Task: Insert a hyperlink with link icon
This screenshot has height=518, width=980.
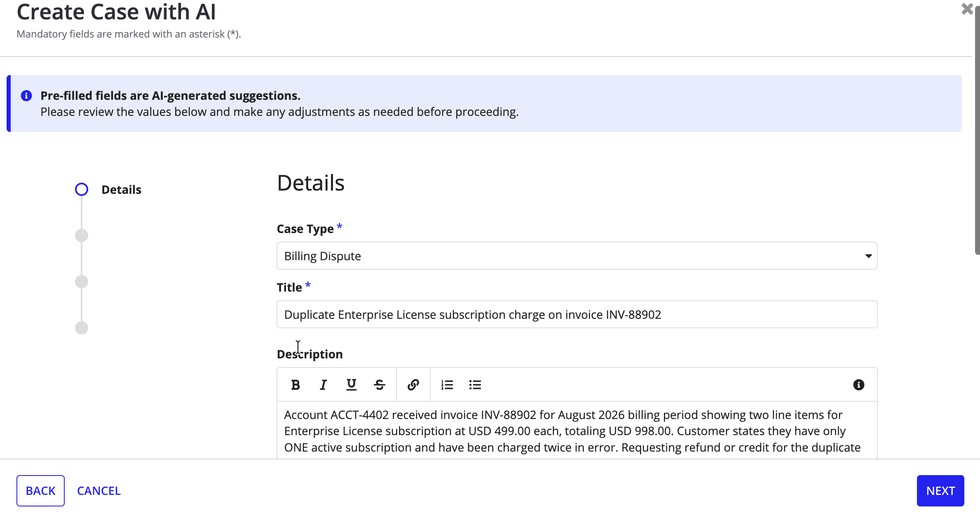Action: [413, 385]
